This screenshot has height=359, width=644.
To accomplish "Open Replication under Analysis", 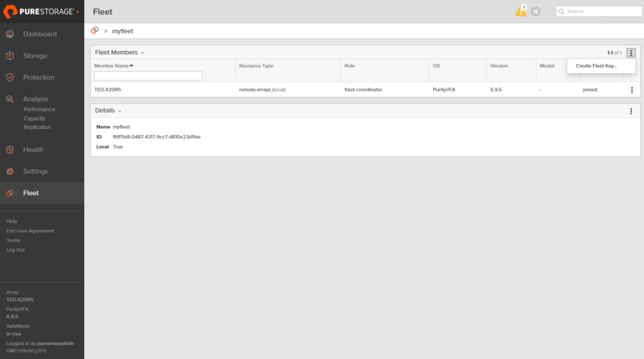I will click(x=37, y=127).
